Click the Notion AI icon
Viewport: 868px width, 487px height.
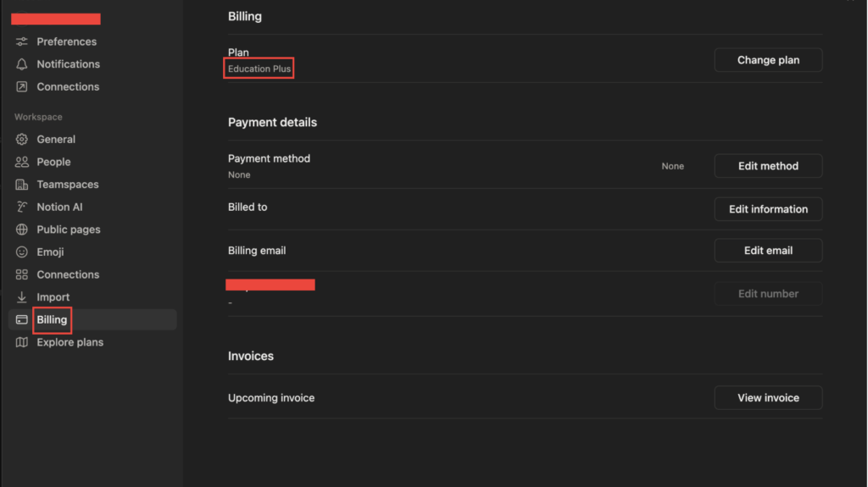(22, 208)
